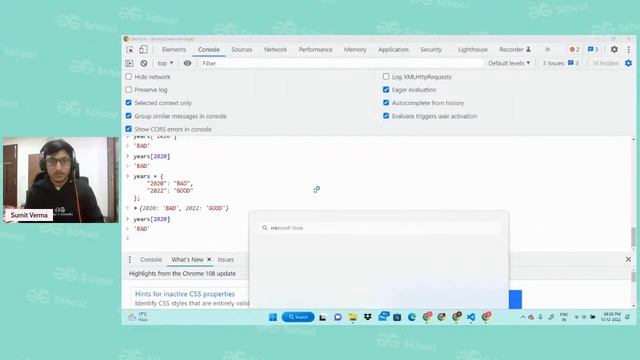Screen dimensions: 640x360
Task: Switch to the Elements tab
Action: point(174,49)
